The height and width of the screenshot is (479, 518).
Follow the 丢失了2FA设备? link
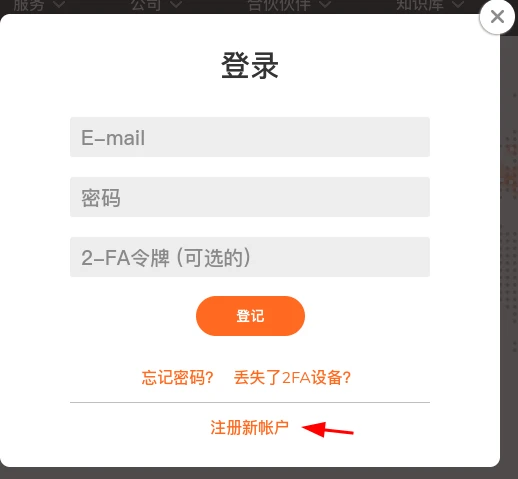click(292, 378)
